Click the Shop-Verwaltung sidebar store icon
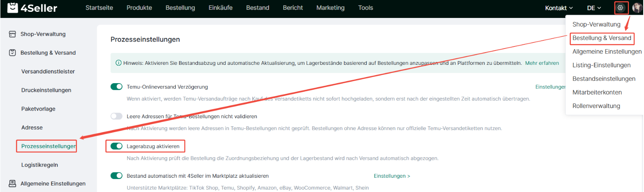 pos(13,34)
